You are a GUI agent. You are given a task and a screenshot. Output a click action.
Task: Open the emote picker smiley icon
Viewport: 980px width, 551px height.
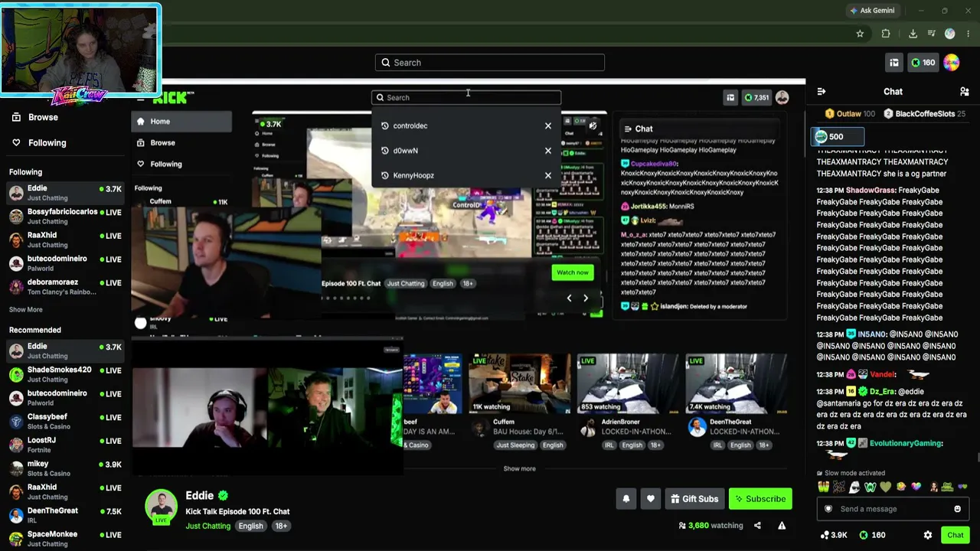tap(957, 509)
